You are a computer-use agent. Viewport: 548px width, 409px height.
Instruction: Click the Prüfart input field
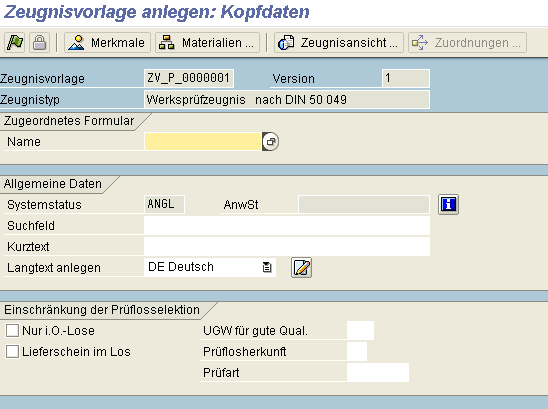(378, 372)
